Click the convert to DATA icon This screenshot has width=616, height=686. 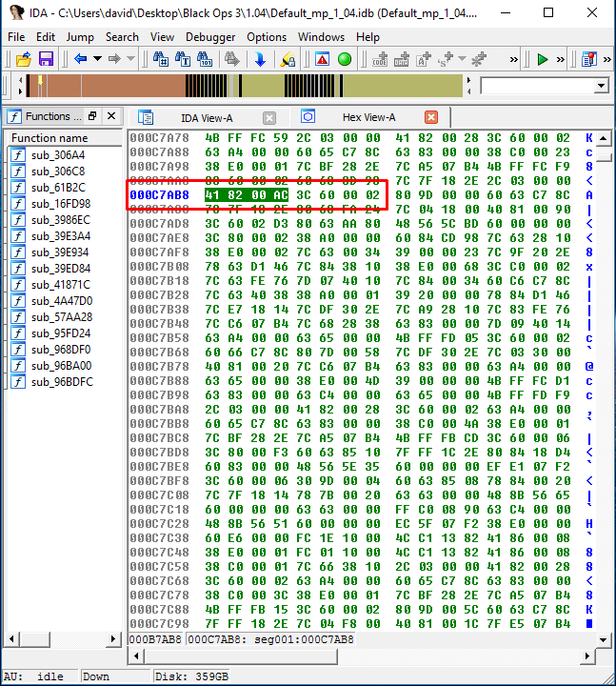402,59
